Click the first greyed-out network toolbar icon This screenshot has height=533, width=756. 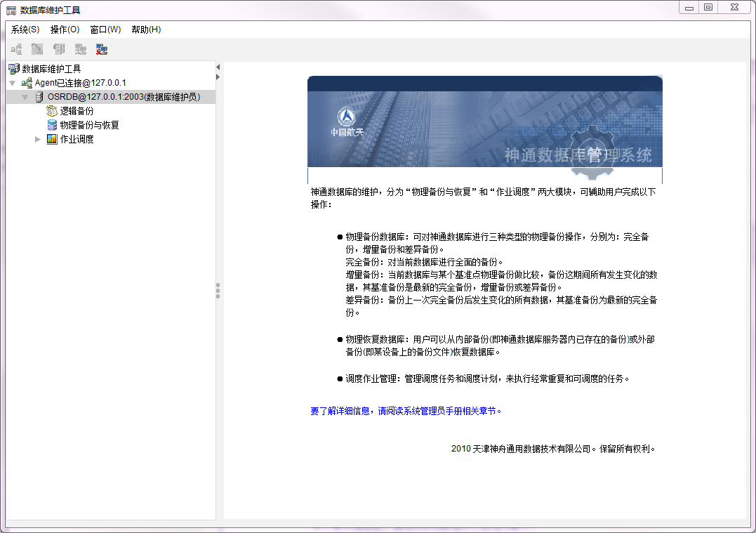coord(16,49)
